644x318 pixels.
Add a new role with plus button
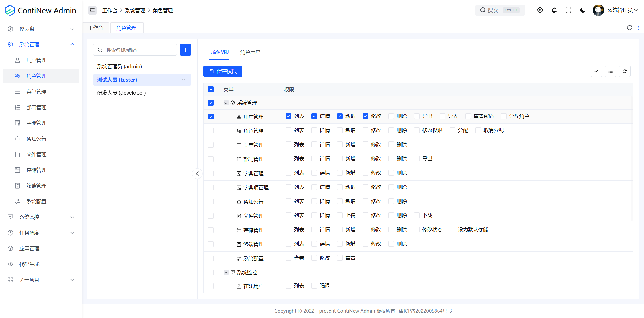pos(186,50)
